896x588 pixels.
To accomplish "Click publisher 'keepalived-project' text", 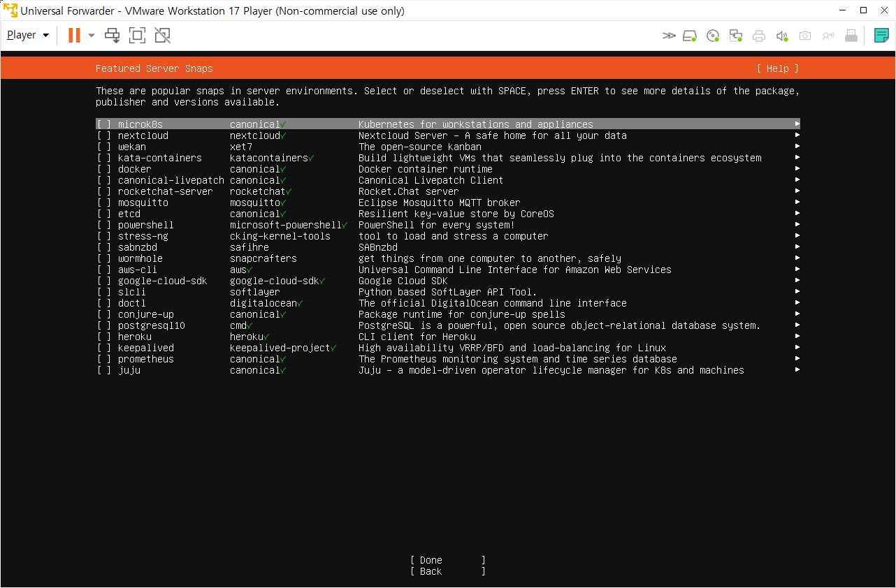I will [280, 348].
